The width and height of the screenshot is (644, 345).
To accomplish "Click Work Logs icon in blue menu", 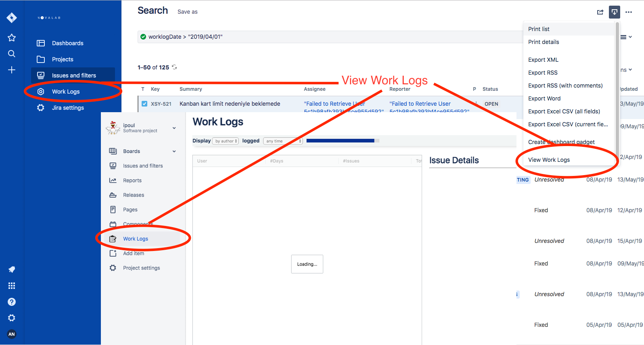I will coord(41,92).
